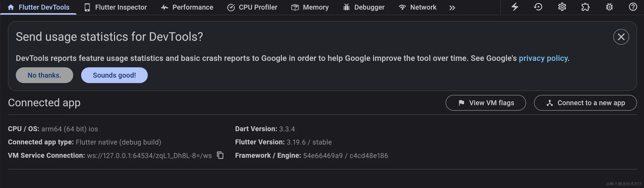The image size is (644, 188).
Task: Click the hot restart icon
Action: [538, 7]
